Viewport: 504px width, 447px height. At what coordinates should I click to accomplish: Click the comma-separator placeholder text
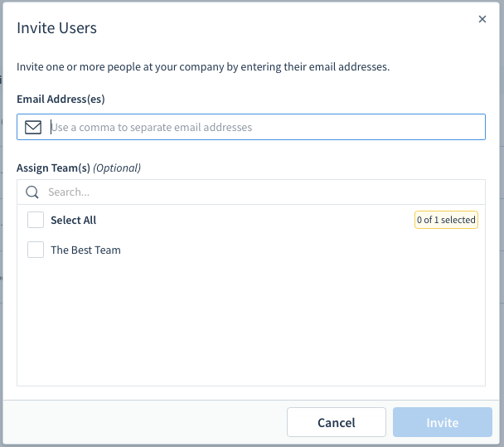152,128
